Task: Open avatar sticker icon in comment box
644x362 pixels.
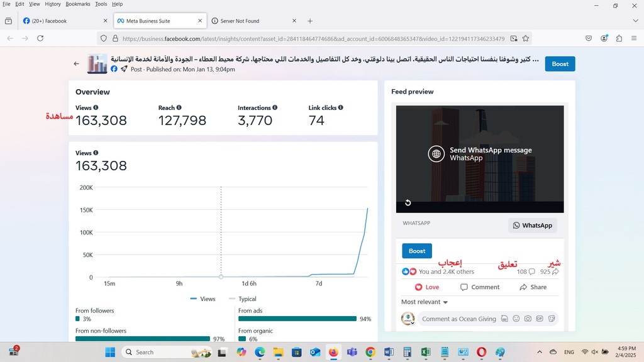Action: pos(504,319)
